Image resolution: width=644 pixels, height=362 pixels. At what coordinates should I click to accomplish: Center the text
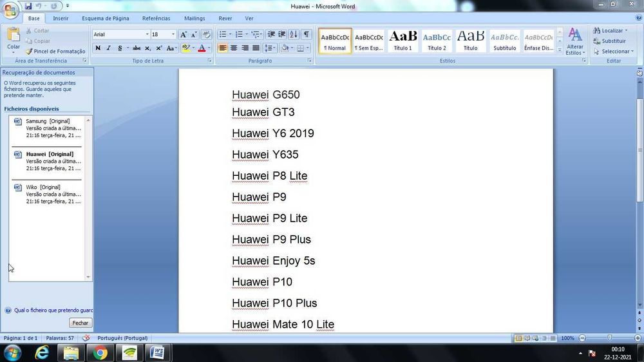[234, 48]
